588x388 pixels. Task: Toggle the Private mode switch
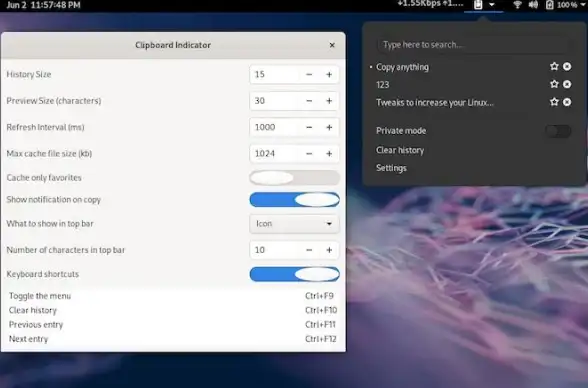tap(558, 131)
